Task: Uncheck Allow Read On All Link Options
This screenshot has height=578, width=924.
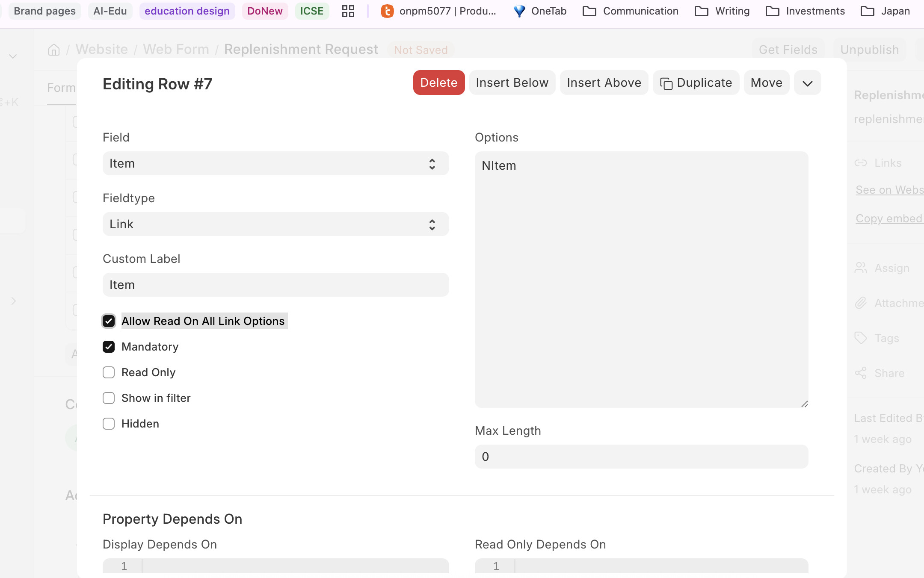Action: [x=109, y=321]
